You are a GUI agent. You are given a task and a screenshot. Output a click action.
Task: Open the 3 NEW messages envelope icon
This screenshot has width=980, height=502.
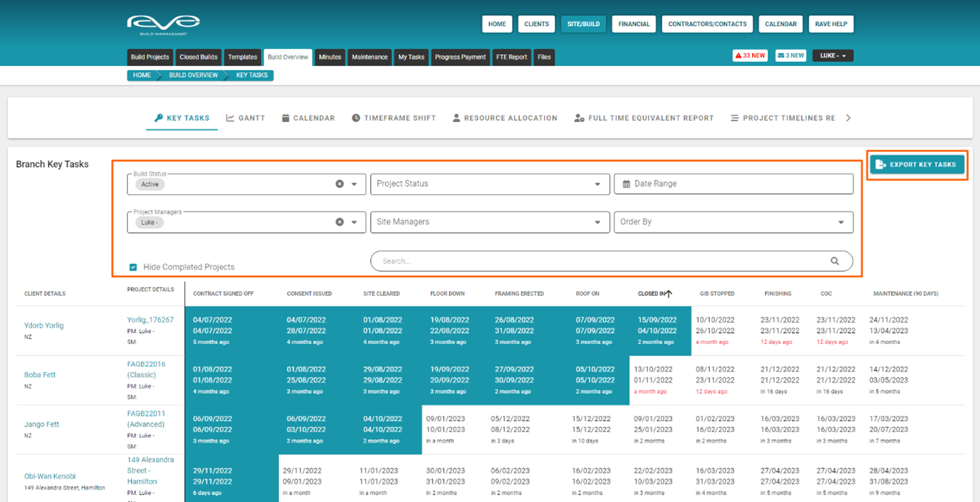[781, 56]
